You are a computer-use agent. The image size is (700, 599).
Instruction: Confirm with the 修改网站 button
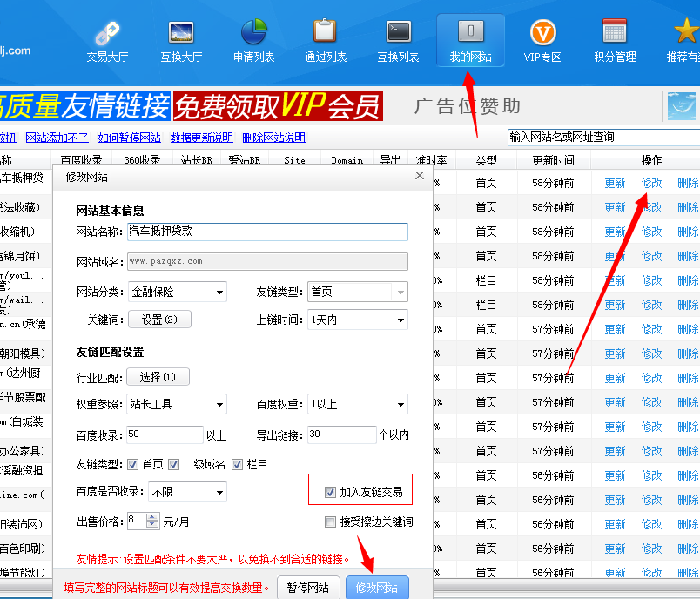pos(377,588)
